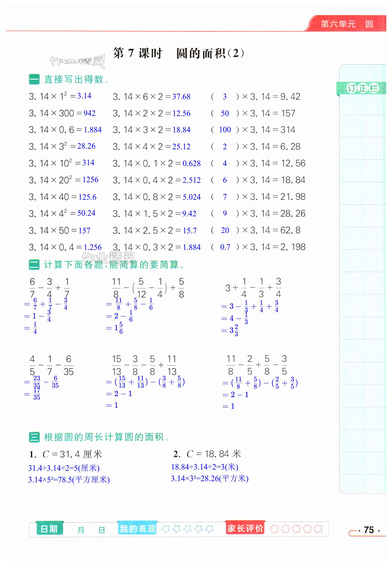Image resolution: width=392 pixels, height=567 pixels.
Task: Click the green section 三 icon
Action: (x=34, y=437)
